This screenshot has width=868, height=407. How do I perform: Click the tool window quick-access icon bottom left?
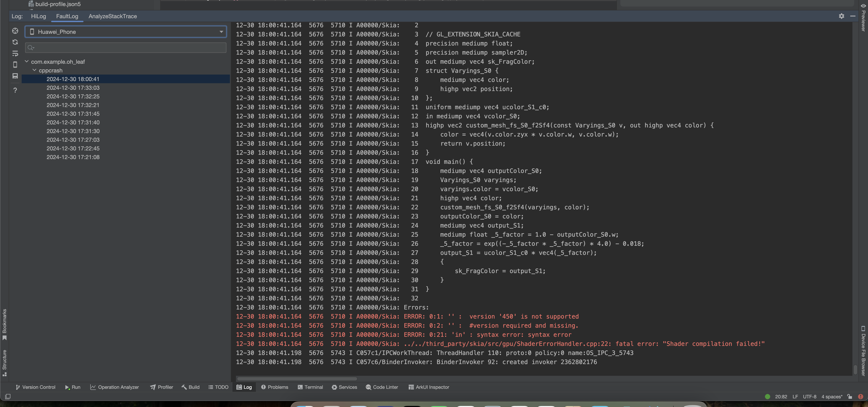(8, 397)
